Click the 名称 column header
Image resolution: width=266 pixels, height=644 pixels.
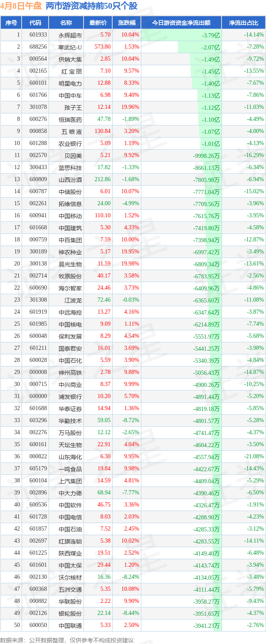click(66, 23)
